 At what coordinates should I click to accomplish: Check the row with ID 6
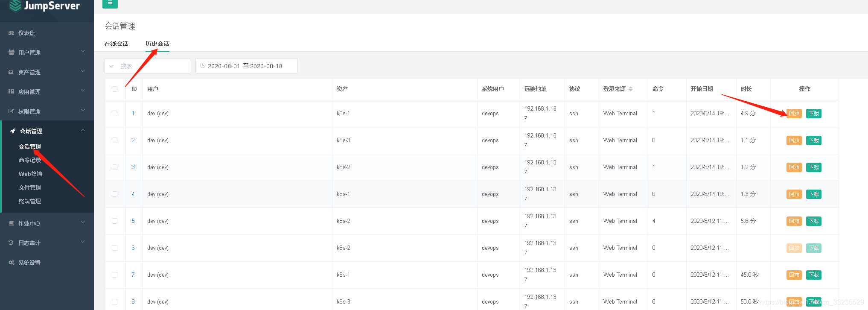click(114, 248)
